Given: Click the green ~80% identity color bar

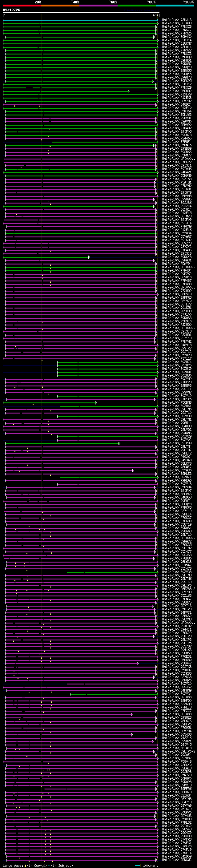Looking at the screenshot, I should click(x=137, y=6).
